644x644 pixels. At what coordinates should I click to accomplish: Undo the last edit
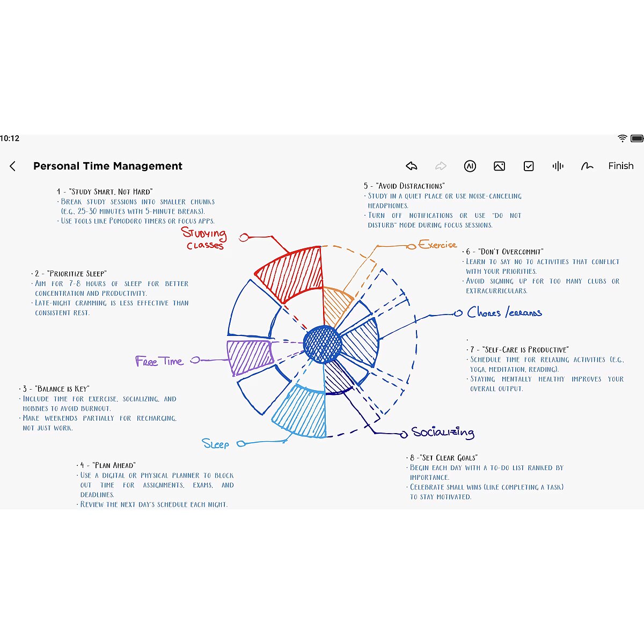412,166
